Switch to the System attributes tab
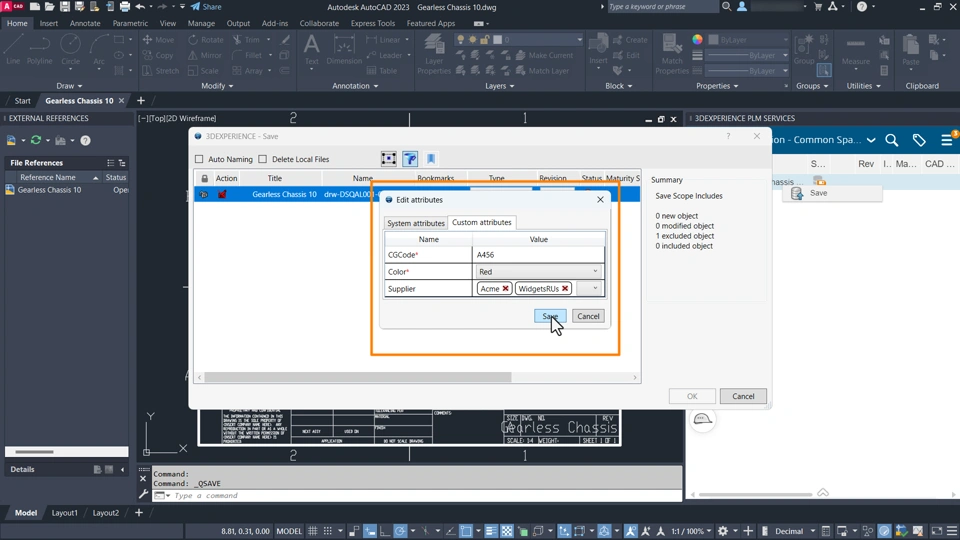The width and height of the screenshot is (960, 540). (x=416, y=223)
